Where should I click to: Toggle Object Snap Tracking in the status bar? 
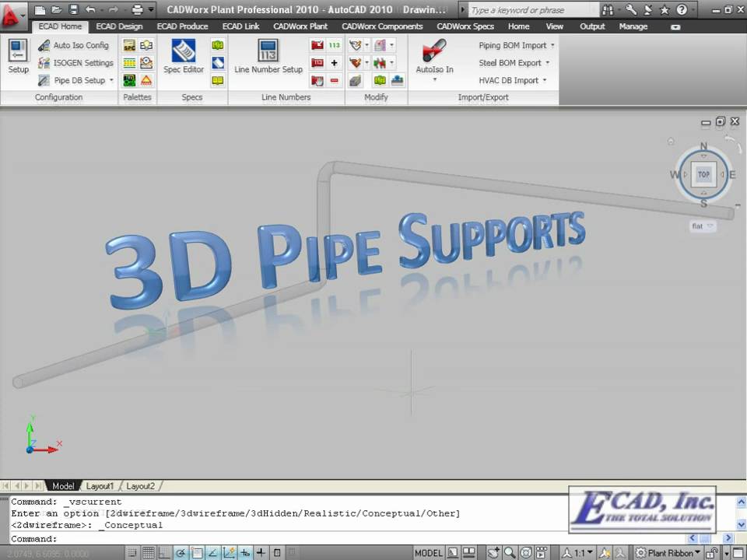click(x=213, y=553)
